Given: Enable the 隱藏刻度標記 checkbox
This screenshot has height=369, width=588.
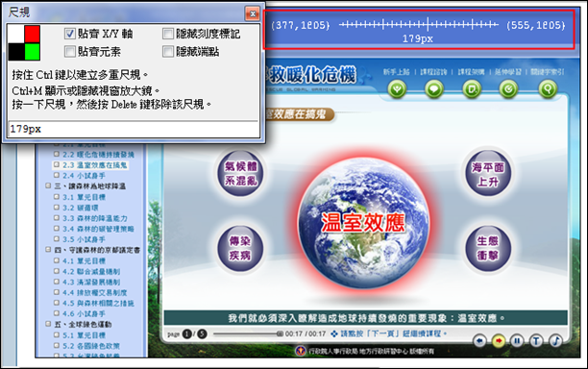Looking at the screenshot, I should [x=168, y=34].
